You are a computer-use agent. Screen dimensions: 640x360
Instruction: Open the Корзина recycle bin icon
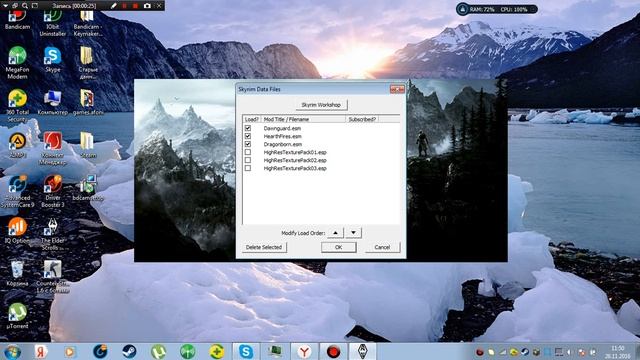pos(17,273)
